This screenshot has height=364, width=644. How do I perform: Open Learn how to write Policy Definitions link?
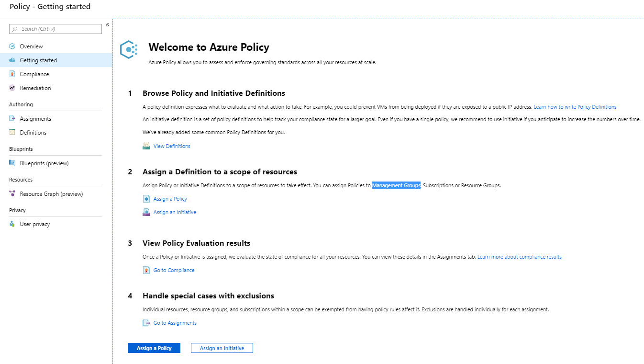[x=575, y=107]
